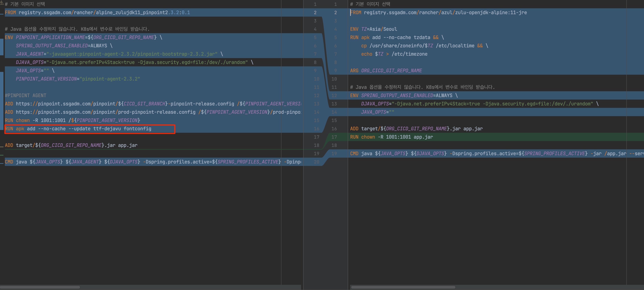Viewport: 644px width, 290px height.
Task: Click the '#PINPOINT AGENT' comment line
Action: click(x=26, y=95)
